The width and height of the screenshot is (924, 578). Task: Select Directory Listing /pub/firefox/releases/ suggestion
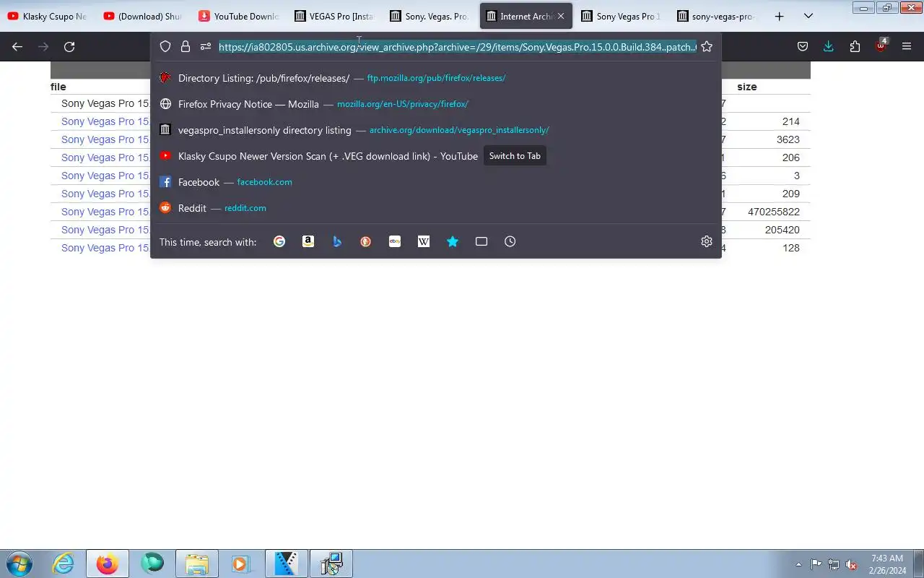click(436, 78)
